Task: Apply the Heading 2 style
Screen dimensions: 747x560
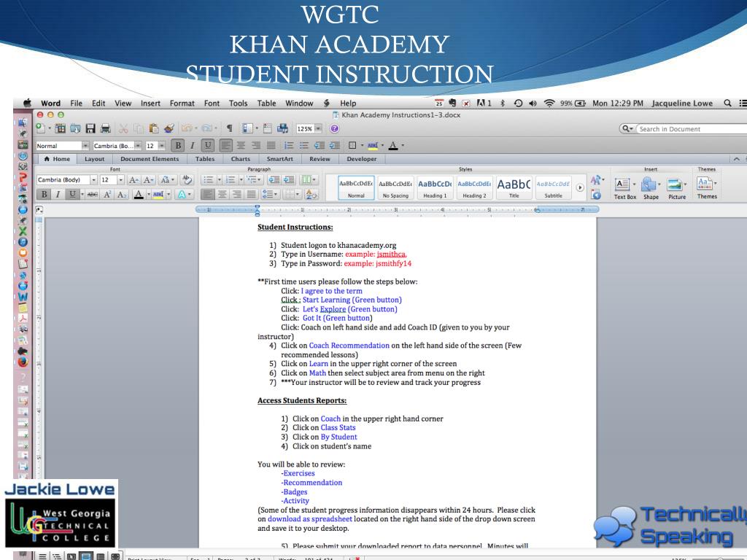Action: pyautogui.click(x=474, y=187)
